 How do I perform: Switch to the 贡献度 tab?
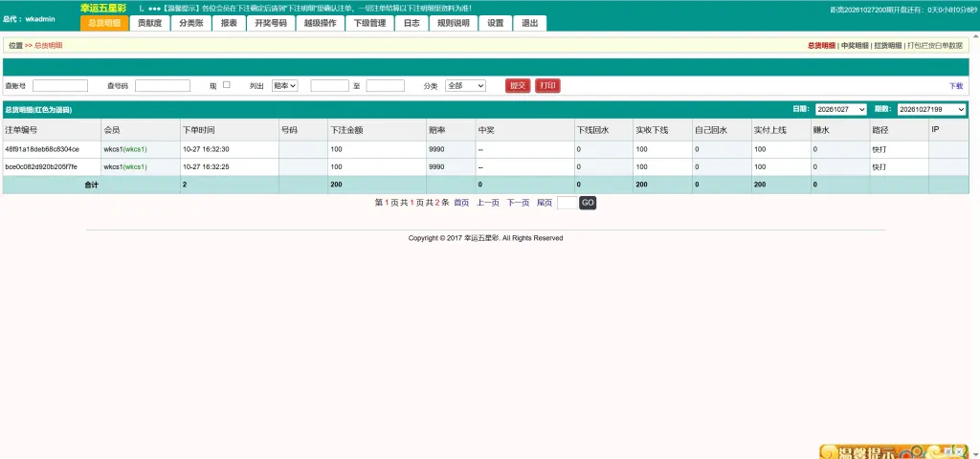[x=149, y=23]
